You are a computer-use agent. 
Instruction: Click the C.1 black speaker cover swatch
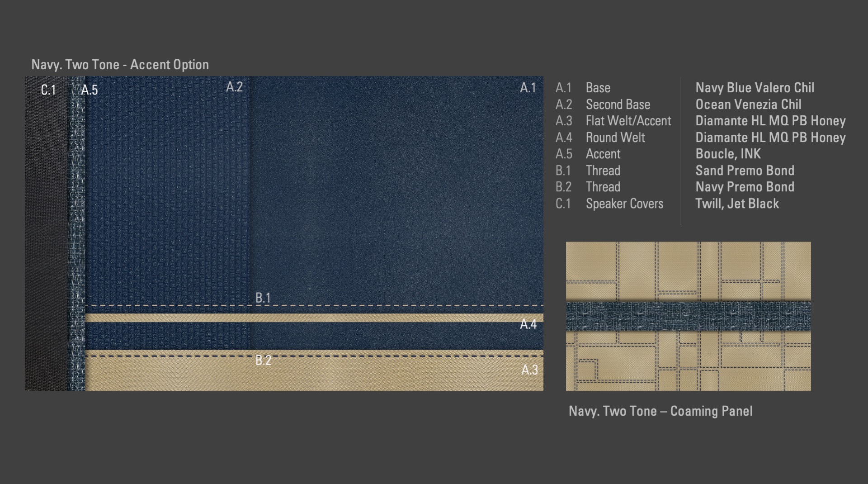pyautogui.click(x=46, y=235)
